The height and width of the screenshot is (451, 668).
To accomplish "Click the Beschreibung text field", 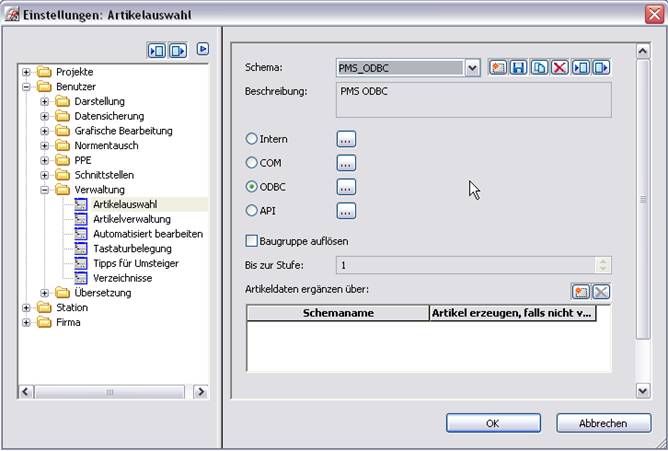I will point(474,100).
